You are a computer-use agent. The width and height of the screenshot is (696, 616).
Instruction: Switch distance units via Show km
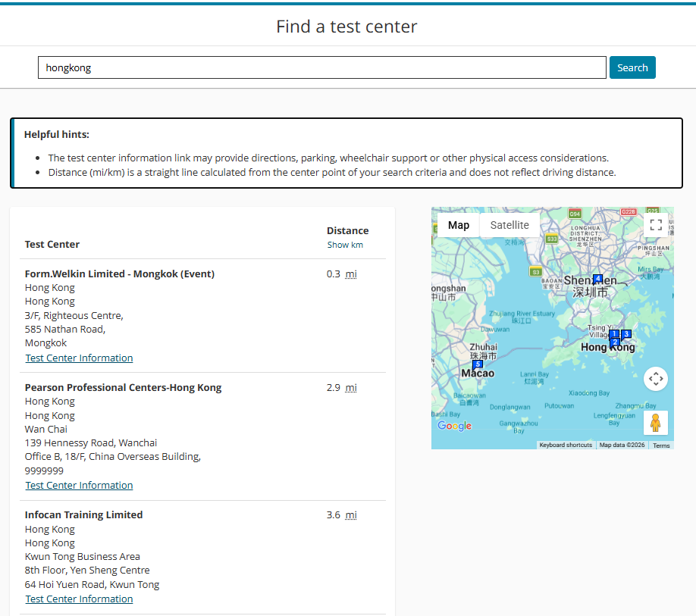(x=345, y=245)
